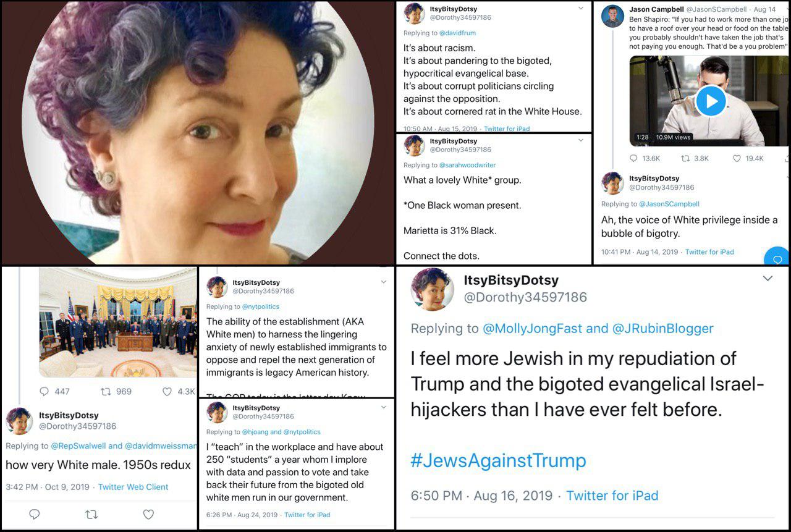Image resolution: width=791 pixels, height=532 pixels.
Task: Open the Oval Office group photo
Action: coord(118,323)
